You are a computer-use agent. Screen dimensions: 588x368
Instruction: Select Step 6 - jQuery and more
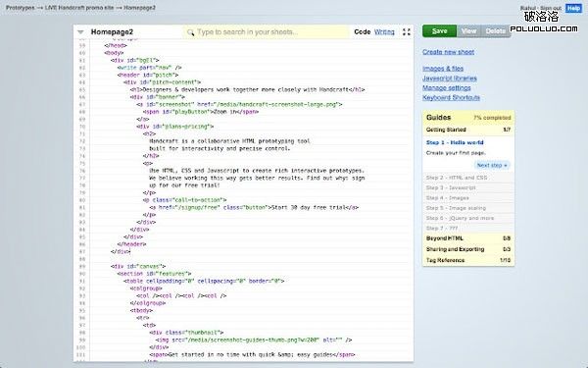468,218
